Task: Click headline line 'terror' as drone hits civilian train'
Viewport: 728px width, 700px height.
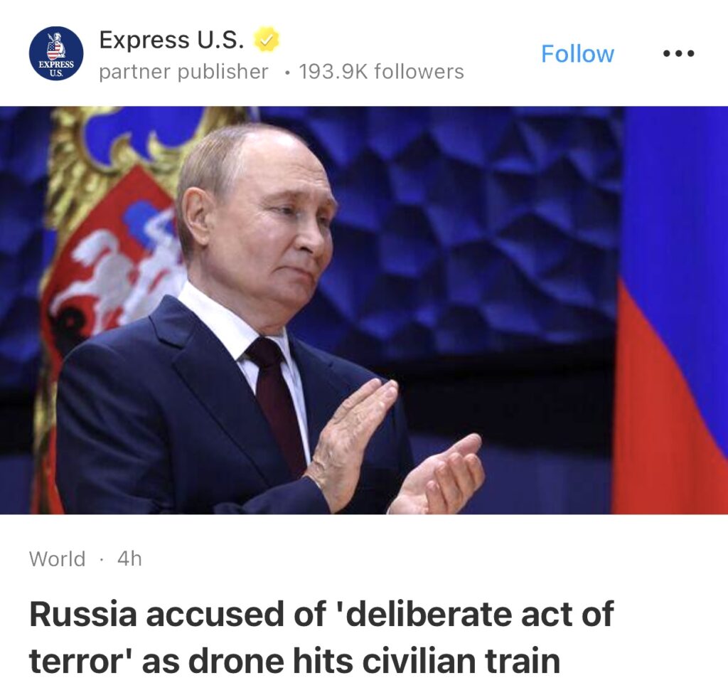Action: coord(295,662)
